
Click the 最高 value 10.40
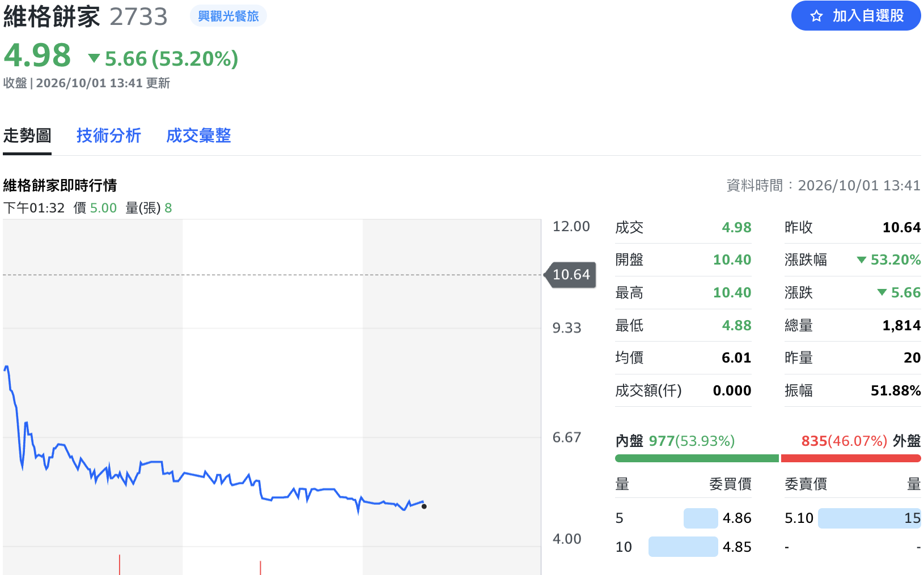pos(732,293)
